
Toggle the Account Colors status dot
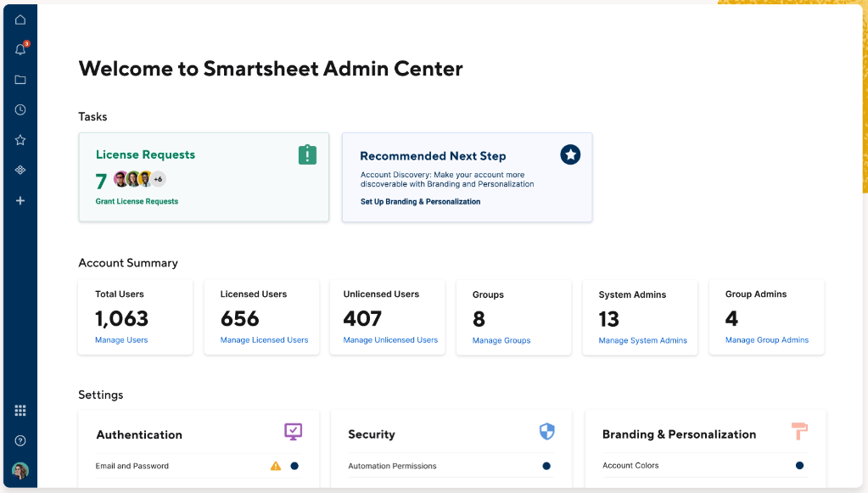[799, 465]
